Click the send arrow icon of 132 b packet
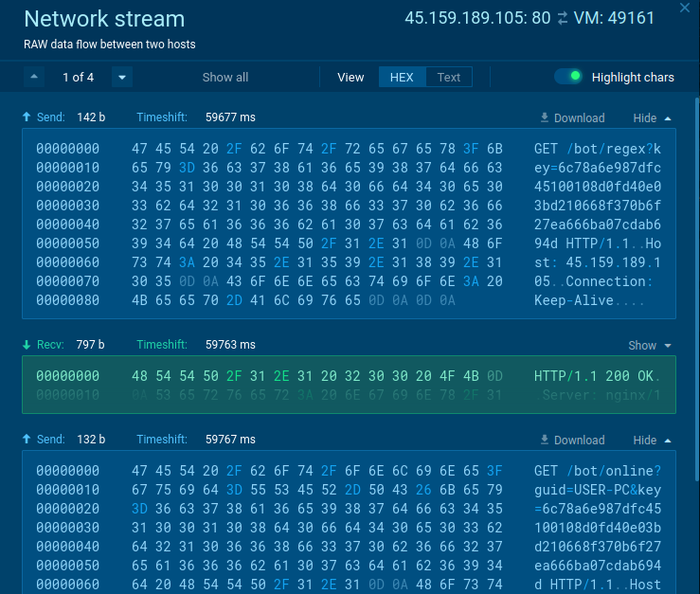This screenshot has width=700, height=594. pyautogui.click(x=27, y=439)
